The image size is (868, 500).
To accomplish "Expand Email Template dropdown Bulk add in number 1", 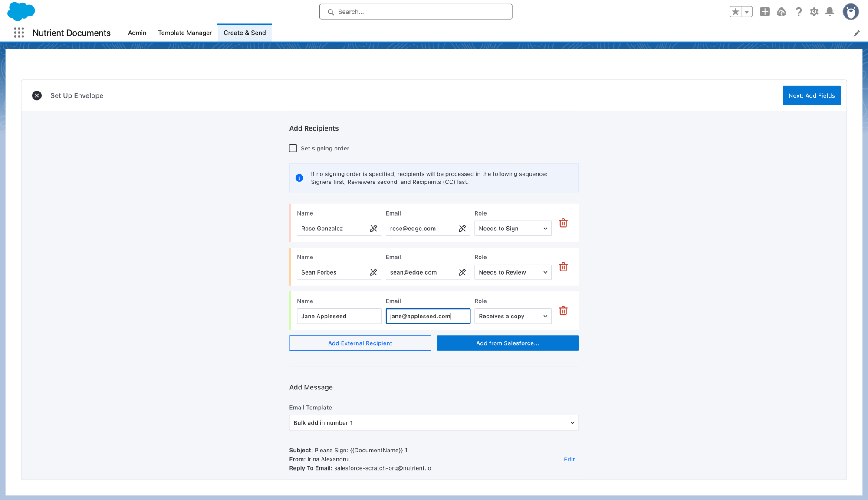I will point(434,423).
